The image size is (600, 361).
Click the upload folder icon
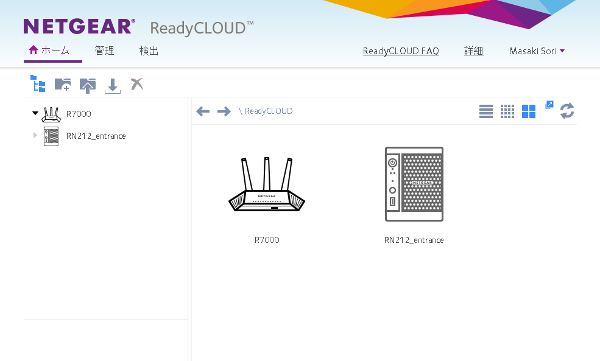pyautogui.click(x=88, y=85)
